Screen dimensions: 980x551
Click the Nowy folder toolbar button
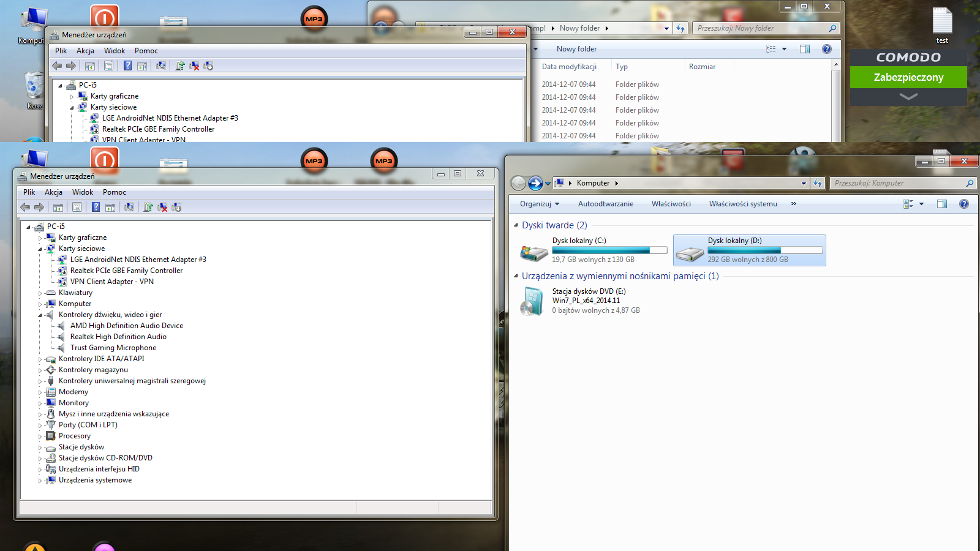[x=576, y=49]
